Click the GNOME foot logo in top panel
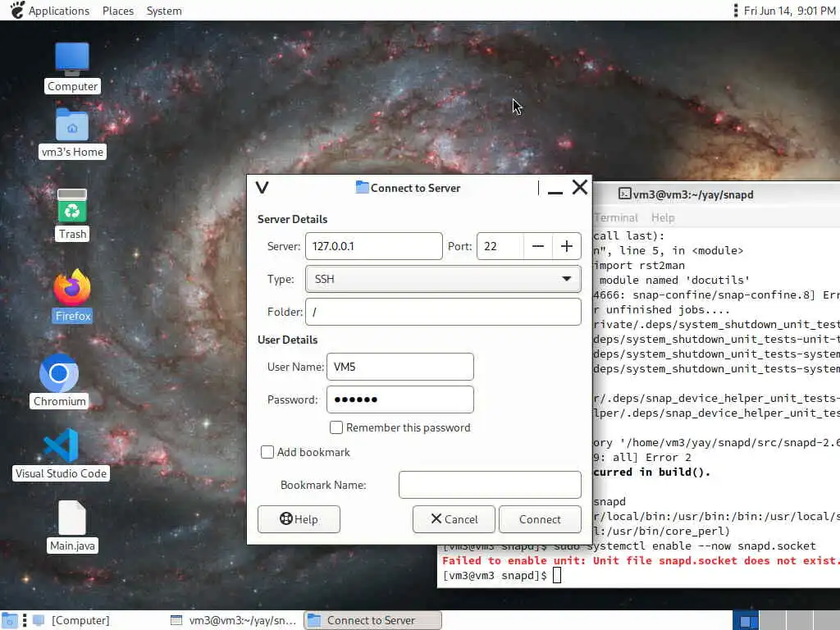 coord(17,10)
